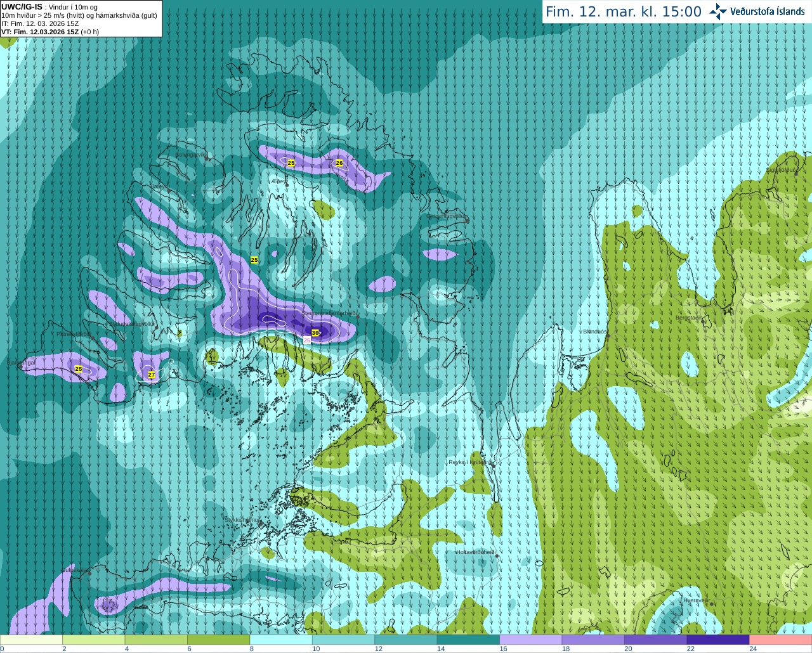The height and width of the screenshot is (653, 812).
Task: Click the yellow '25' label near Bjargtangar
Action: click(x=79, y=369)
